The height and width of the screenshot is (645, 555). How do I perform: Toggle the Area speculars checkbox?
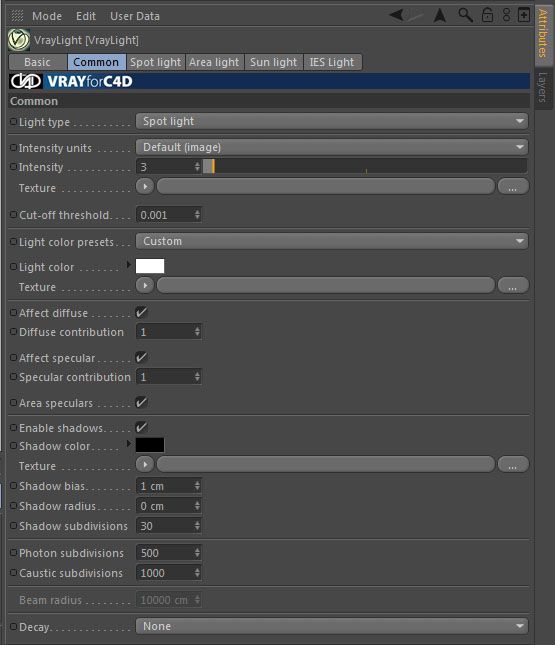pyautogui.click(x=142, y=402)
